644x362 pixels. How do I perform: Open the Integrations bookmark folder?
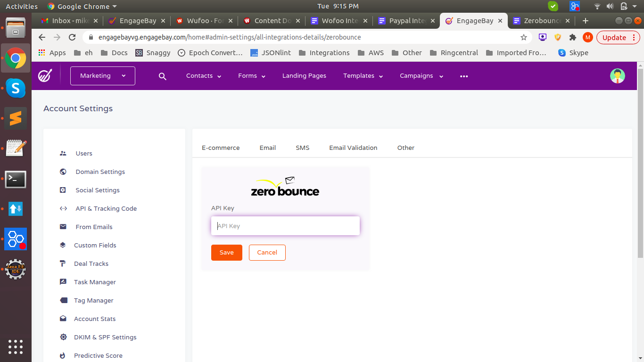click(324, 53)
